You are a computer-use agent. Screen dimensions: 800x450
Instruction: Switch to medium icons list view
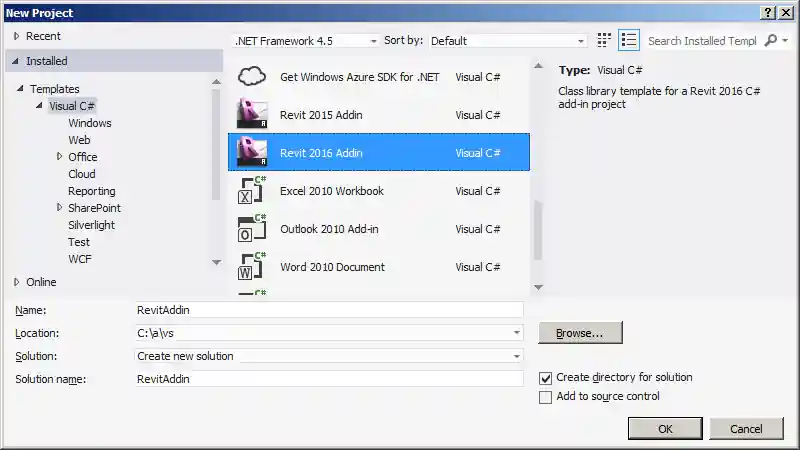pos(628,41)
